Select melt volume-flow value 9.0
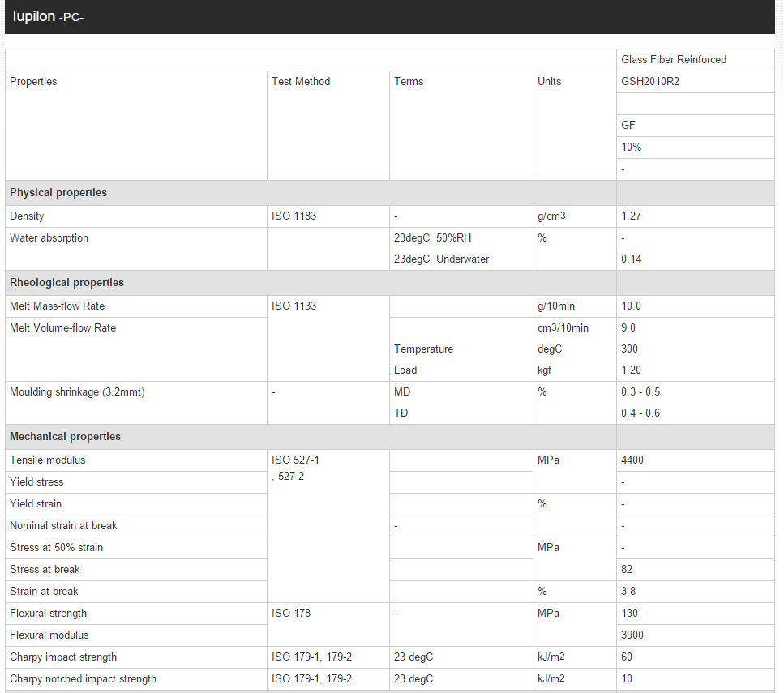The image size is (784, 693). point(628,328)
